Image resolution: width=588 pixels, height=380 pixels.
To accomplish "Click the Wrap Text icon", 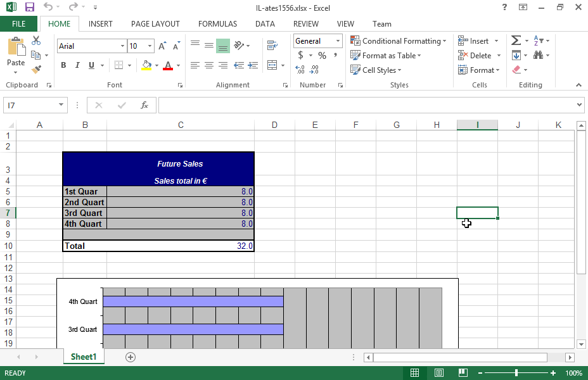I will (272, 46).
